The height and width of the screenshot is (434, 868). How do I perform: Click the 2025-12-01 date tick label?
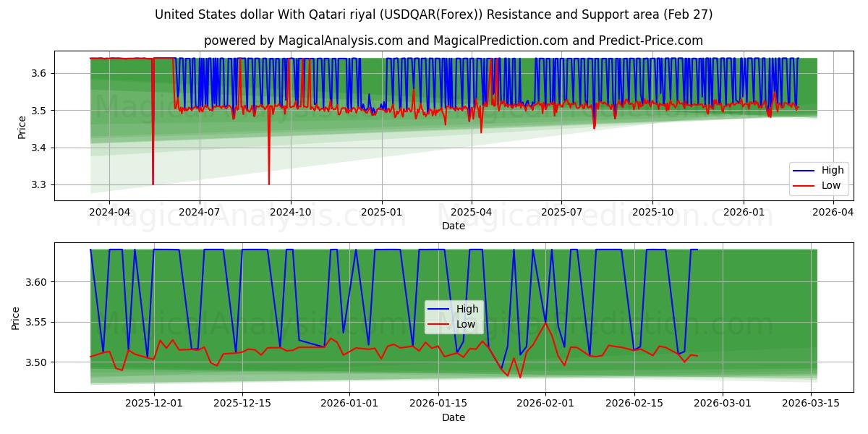(x=153, y=404)
